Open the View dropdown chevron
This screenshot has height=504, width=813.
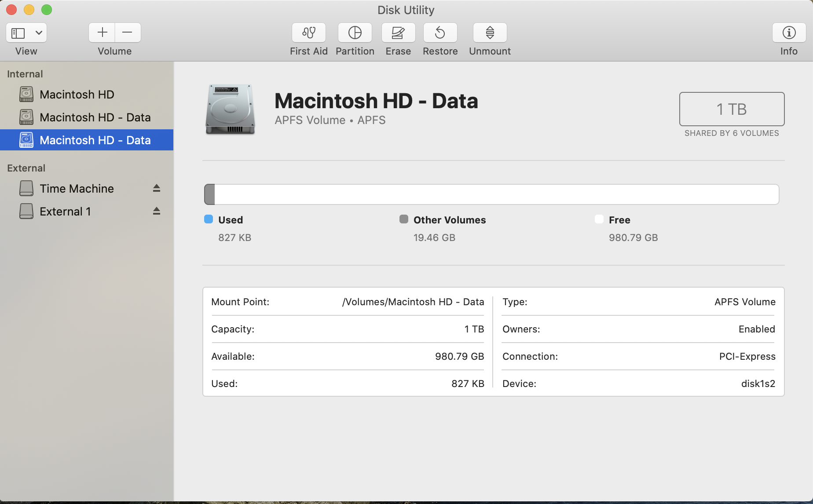click(x=39, y=33)
